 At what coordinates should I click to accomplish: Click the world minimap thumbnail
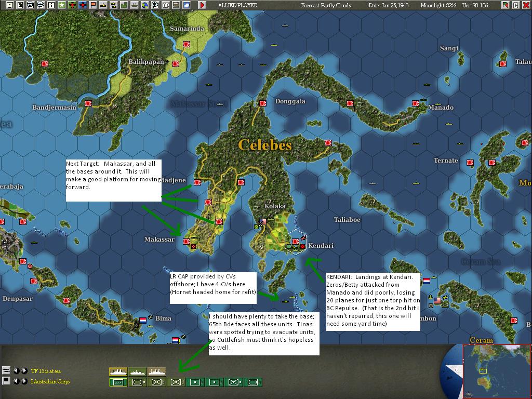tap(497, 371)
